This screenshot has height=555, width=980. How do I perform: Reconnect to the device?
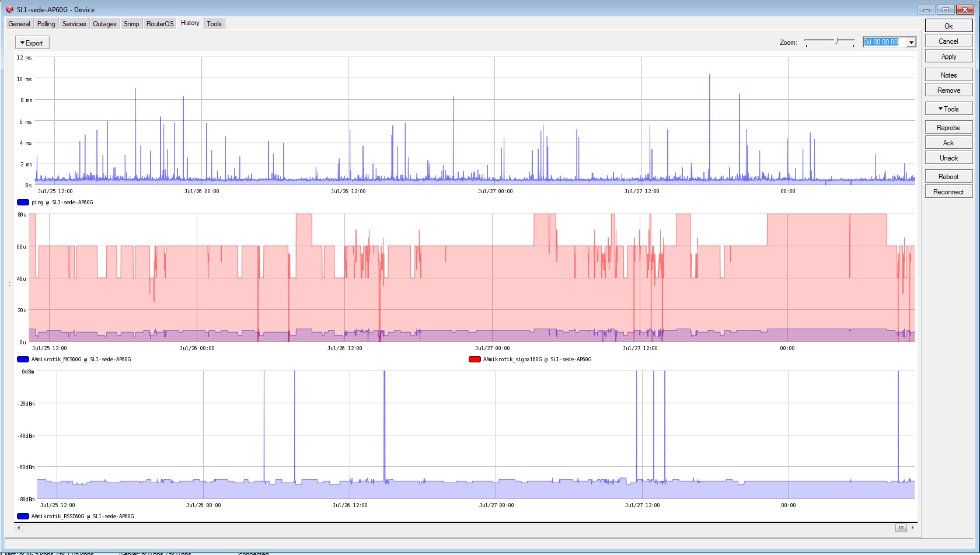click(x=948, y=191)
